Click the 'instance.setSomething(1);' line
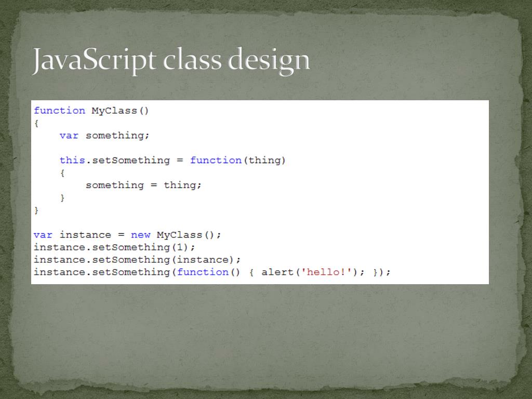 114,247
